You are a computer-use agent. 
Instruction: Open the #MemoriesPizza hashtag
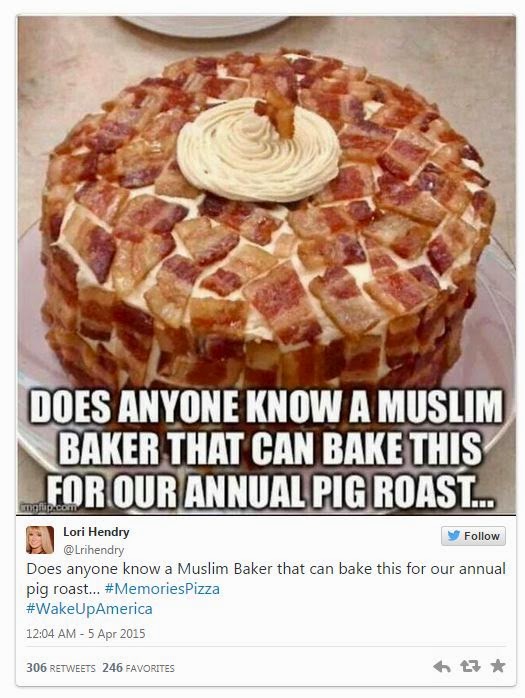click(x=162, y=589)
